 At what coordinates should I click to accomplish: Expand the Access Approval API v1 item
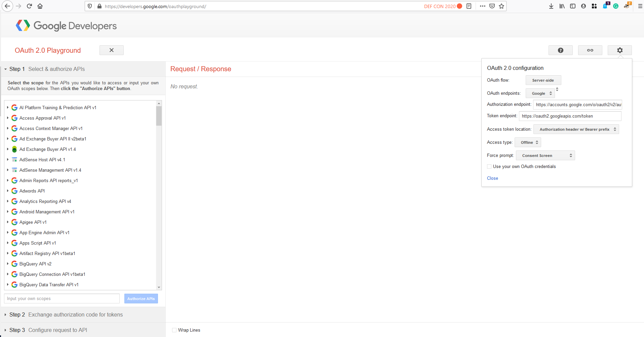[8, 118]
